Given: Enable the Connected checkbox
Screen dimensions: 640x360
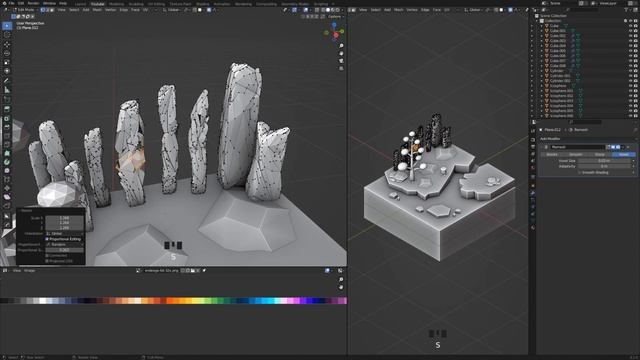Looking at the screenshot, I should pos(47,256).
